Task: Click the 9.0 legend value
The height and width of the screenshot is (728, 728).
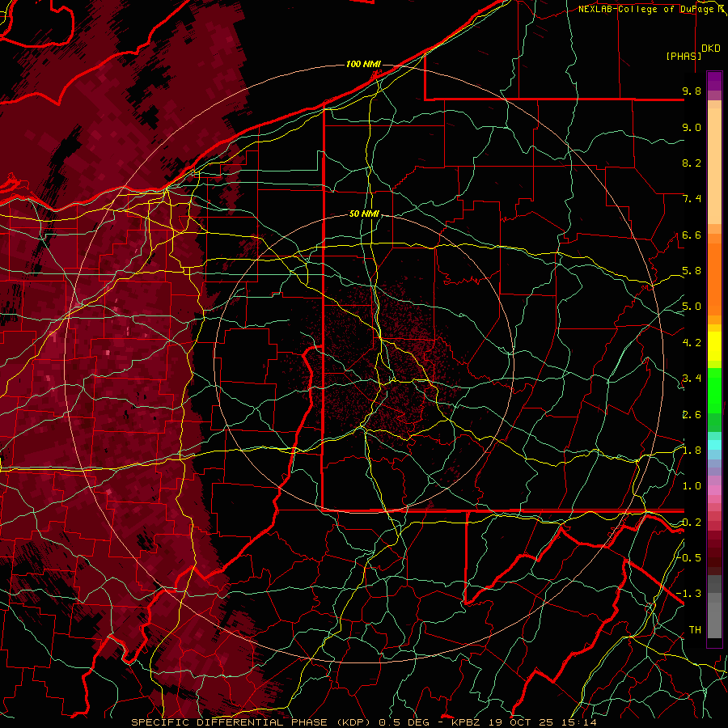Action: click(692, 127)
